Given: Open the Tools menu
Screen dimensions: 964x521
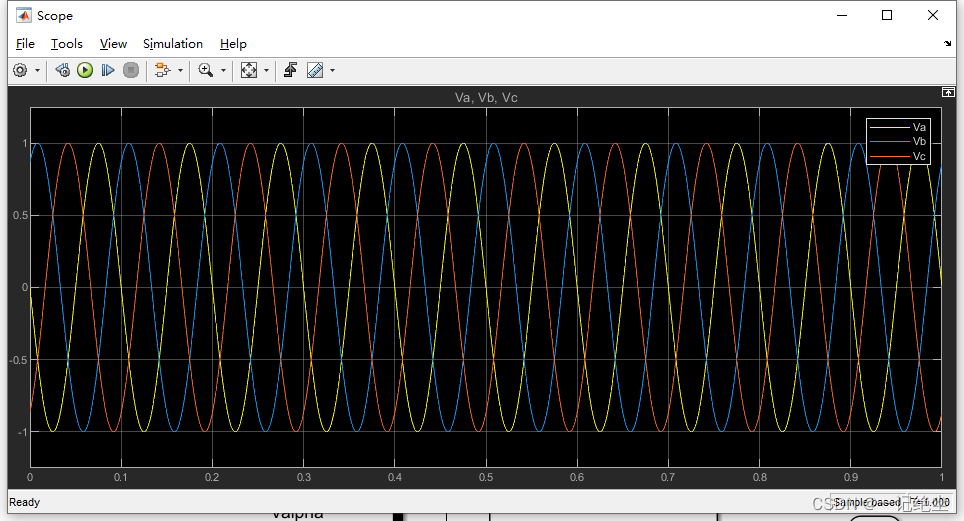Looking at the screenshot, I should [x=66, y=44].
